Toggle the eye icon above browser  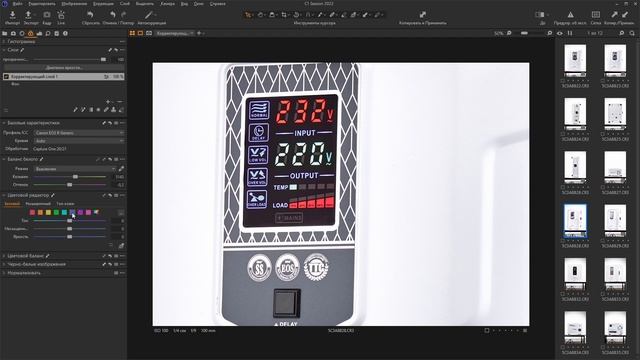click(x=560, y=33)
